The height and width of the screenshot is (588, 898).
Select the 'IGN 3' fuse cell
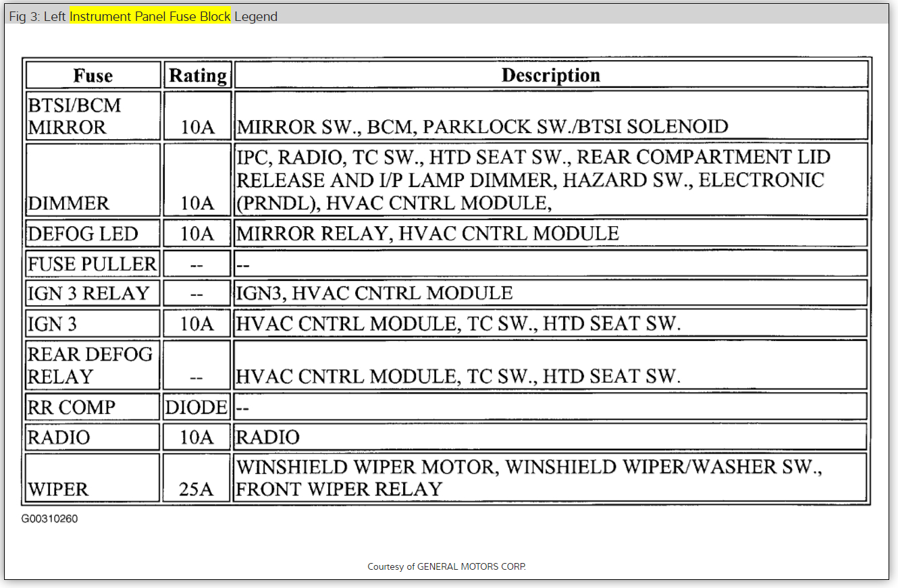93,323
